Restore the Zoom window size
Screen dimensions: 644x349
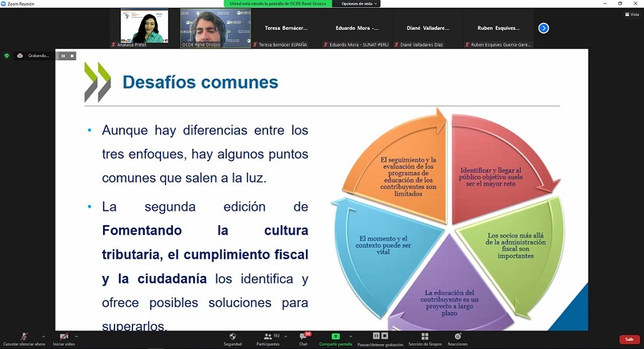[x=620, y=4]
